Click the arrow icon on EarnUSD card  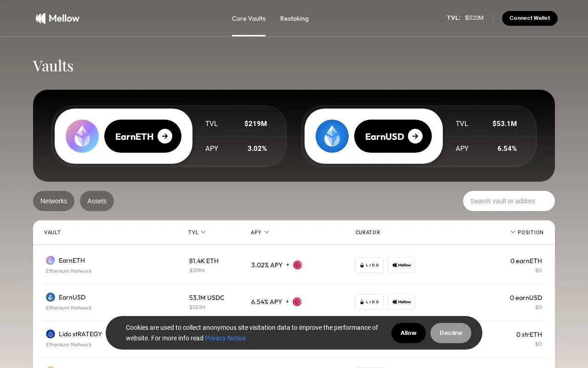[x=415, y=136]
